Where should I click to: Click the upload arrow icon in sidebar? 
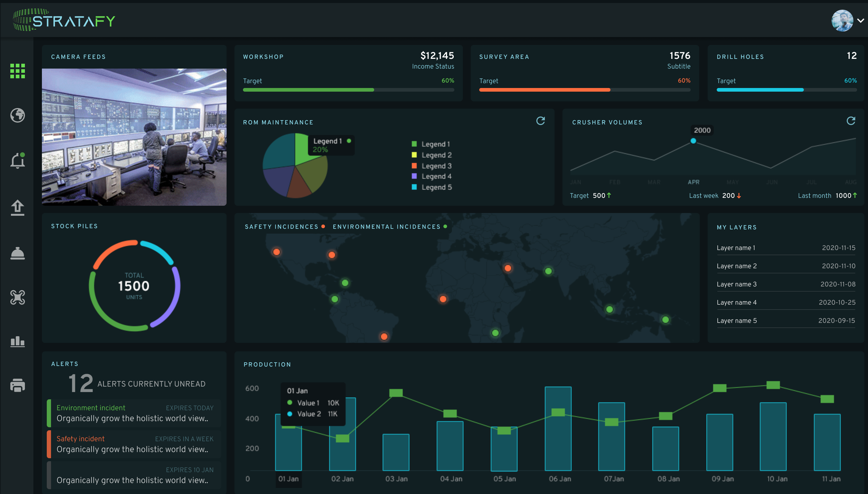click(x=18, y=207)
